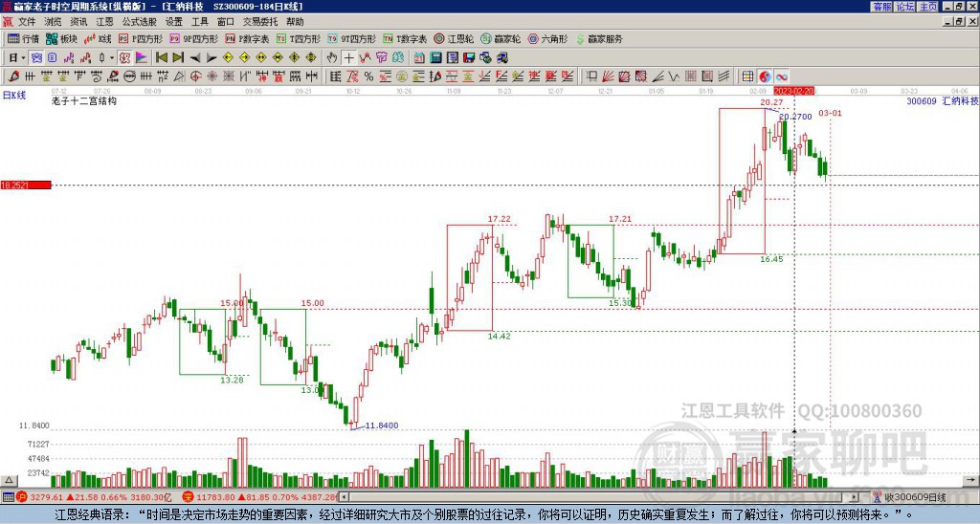Click the horizontal scrollbar left arrow
Image resolution: width=980 pixels, height=524 pixels.
click(343, 497)
